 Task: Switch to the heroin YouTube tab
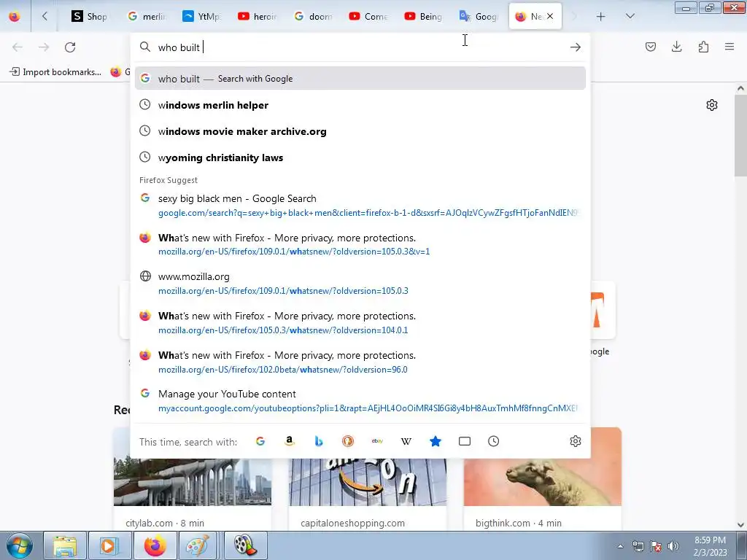coord(258,16)
